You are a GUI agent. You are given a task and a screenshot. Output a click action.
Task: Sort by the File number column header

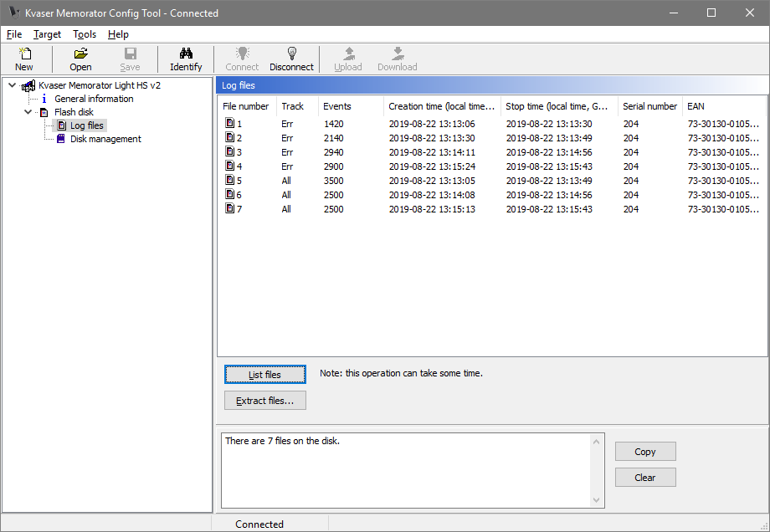coord(247,106)
